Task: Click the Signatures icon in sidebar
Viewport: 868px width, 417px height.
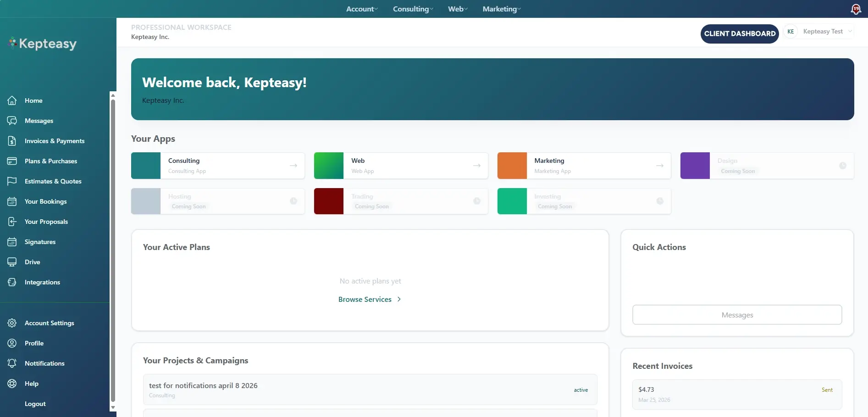Action: (12, 242)
